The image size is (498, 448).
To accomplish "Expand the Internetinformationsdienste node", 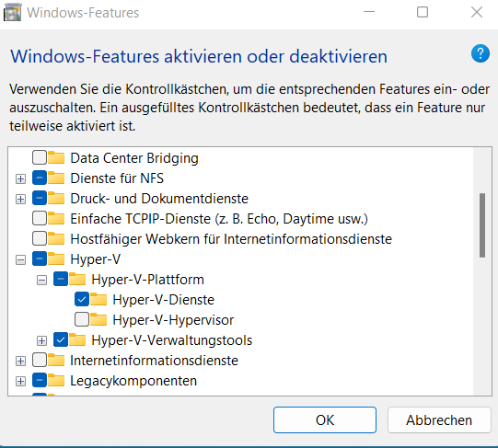I will pos(20,361).
